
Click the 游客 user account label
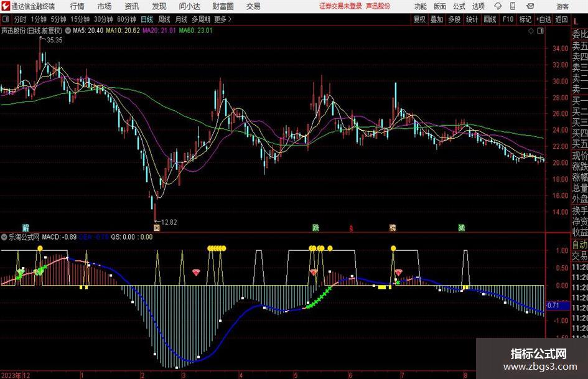(562, 6)
